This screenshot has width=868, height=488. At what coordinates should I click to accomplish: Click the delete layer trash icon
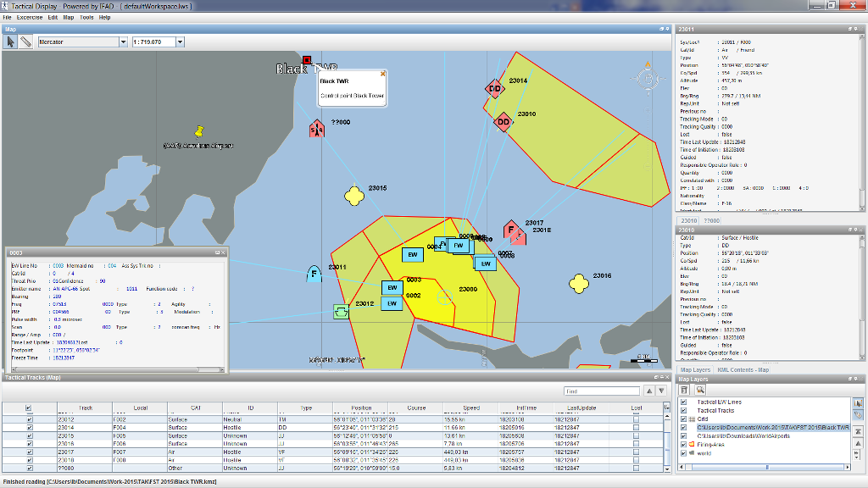tap(686, 391)
